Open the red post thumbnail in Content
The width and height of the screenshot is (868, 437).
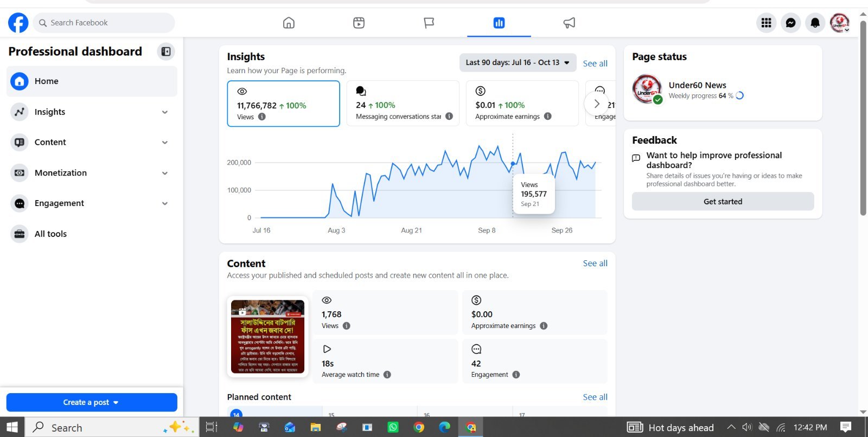[268, 337]
